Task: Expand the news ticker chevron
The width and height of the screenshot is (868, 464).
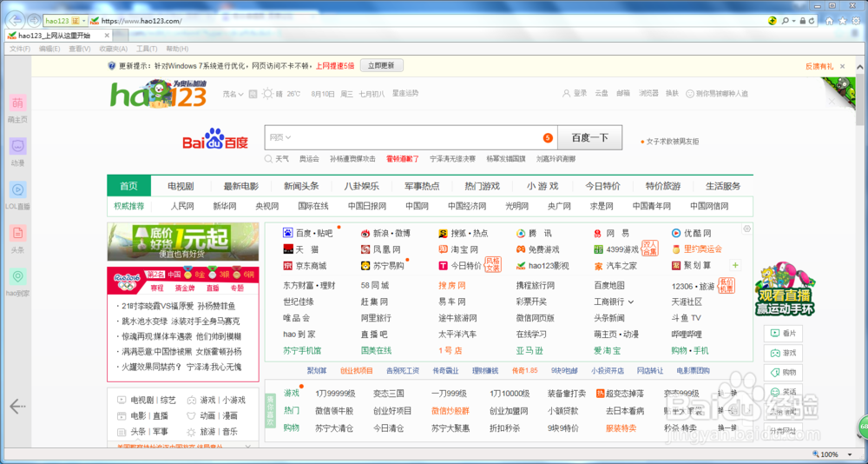Action: (x=247, y=447)
